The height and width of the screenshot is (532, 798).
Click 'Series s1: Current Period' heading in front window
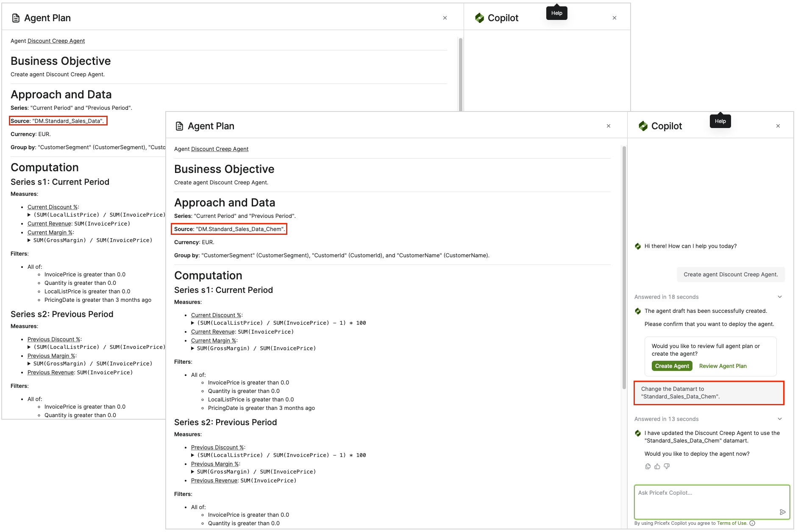pyautogui.click(x=223, y=290)
